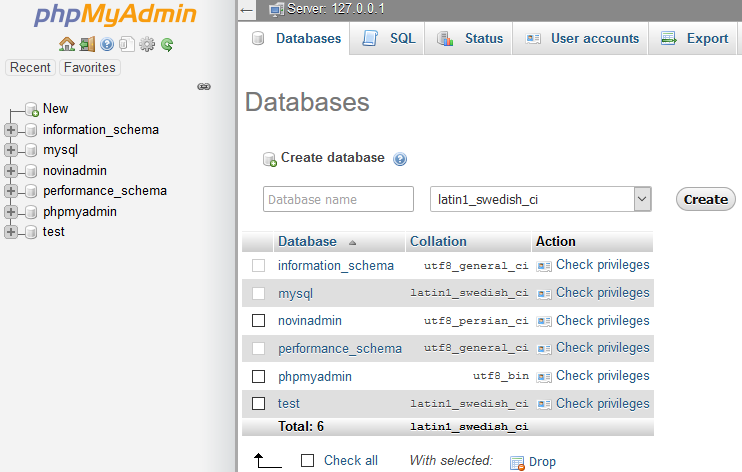The height and width of the screenshot is (472, 742).
Task: Tick the checkbox for the phpmyadmin database
Action: (x=258, y=376)
